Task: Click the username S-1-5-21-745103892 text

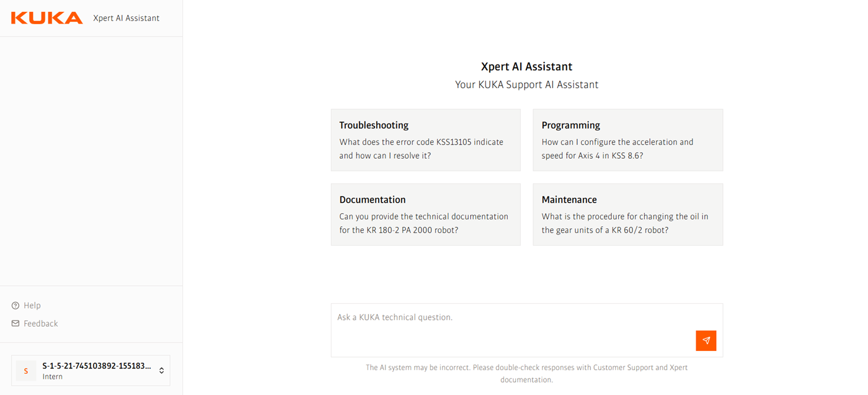Action: (97, 366)
